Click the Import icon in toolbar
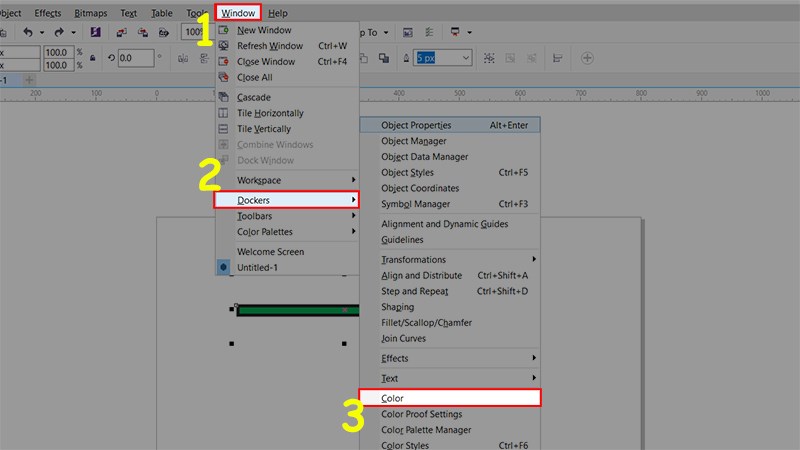This screenshot has height=450, width=800. pyautogui.click(x=121, y=33)
